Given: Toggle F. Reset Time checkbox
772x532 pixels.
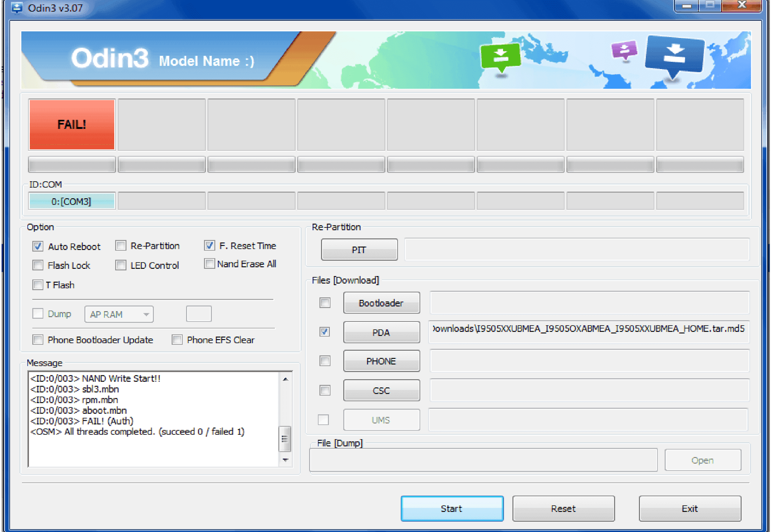Looking at the screenshot, I should pyautogui.click(x=209, y=246).
